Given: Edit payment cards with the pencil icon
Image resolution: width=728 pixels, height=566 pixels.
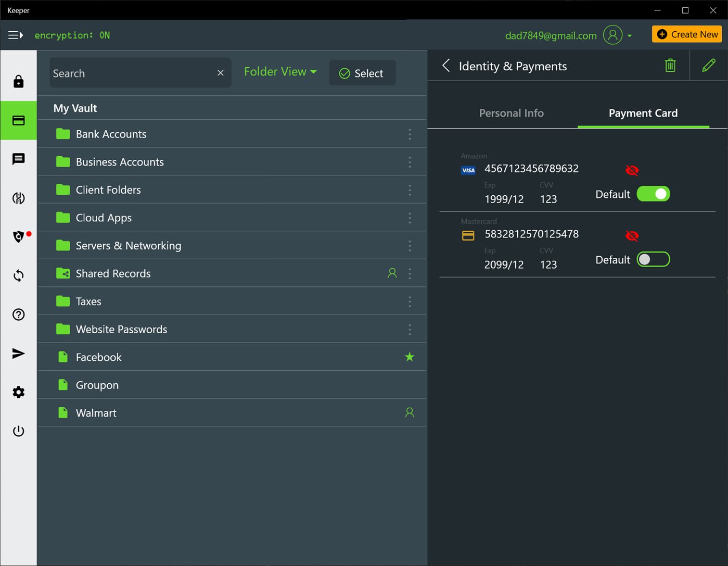Looking at the screenshot, I should tap(708, 66).
